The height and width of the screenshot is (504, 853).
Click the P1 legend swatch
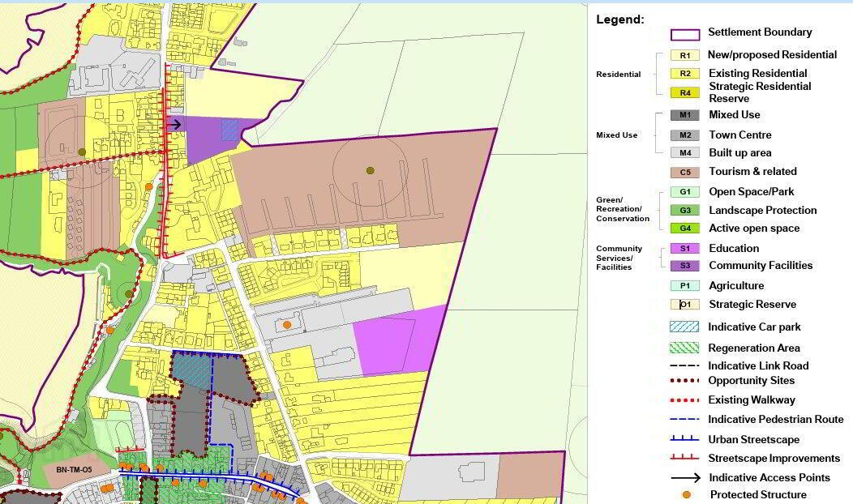(x=685, y=285)
